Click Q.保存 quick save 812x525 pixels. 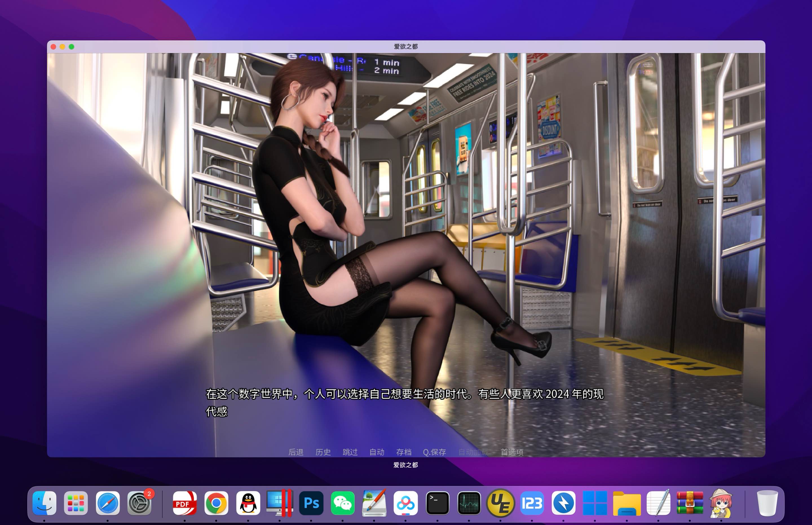434,452
